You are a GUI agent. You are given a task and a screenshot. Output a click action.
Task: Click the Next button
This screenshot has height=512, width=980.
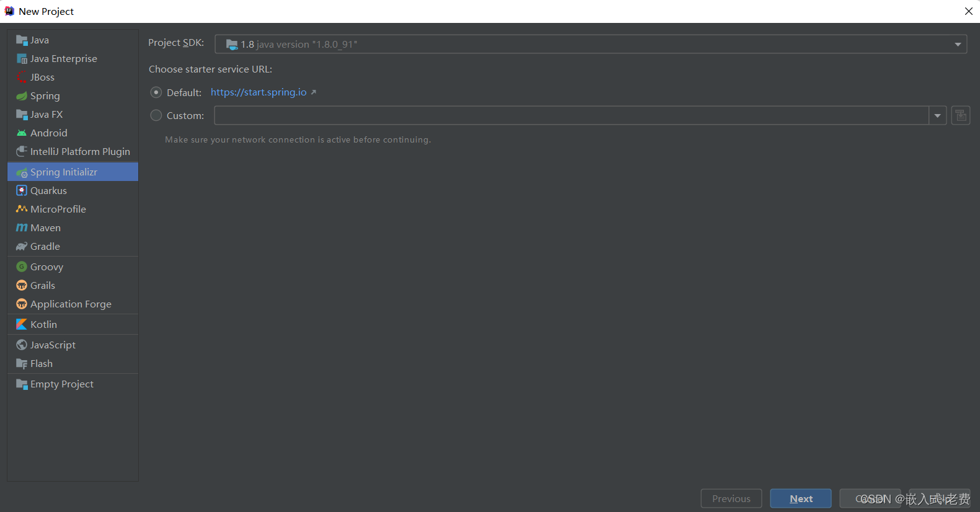[x=801, y=498]
